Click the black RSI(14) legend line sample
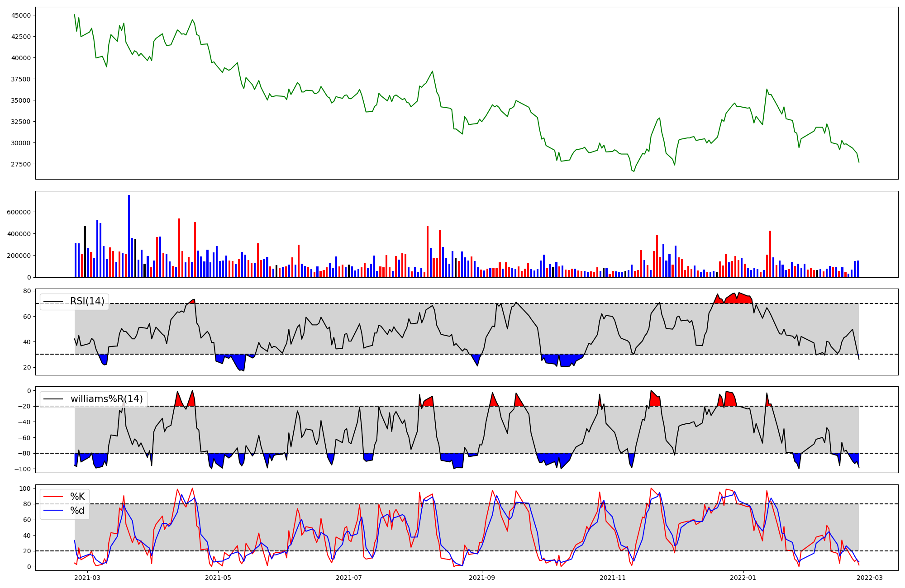This screenshot has height=588, width=905. [53, 301]
